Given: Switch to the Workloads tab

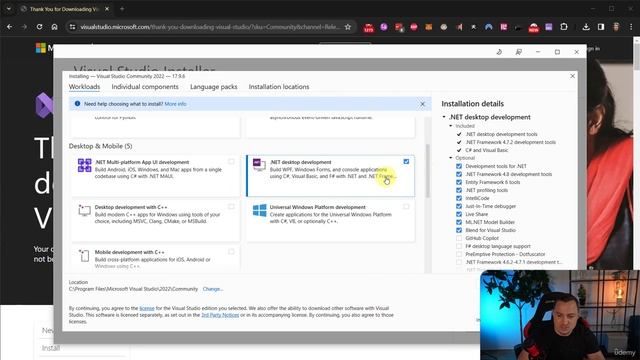Looking at the screenshot, I should tap(84, 87).
